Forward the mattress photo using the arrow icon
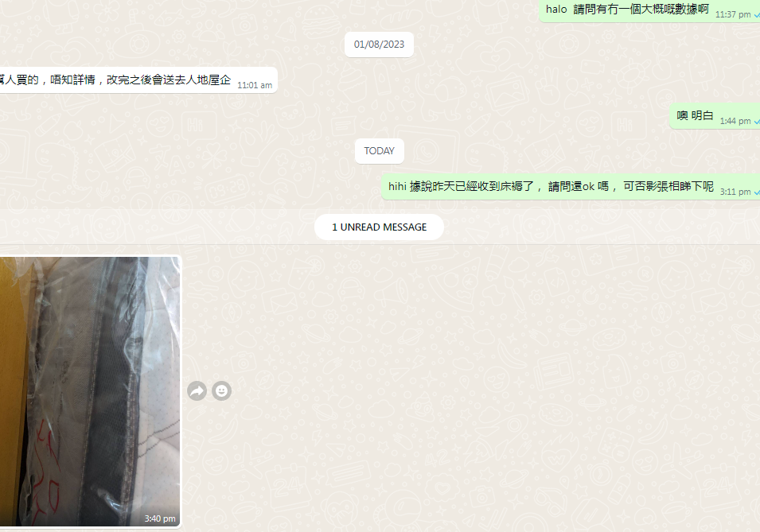Viewport: 760px width, 532px height. pyautogui.click(x=197, y=391)
